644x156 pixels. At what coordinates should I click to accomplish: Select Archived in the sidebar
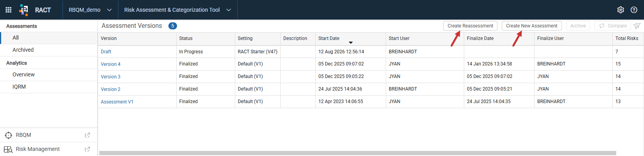pos(49,50)
